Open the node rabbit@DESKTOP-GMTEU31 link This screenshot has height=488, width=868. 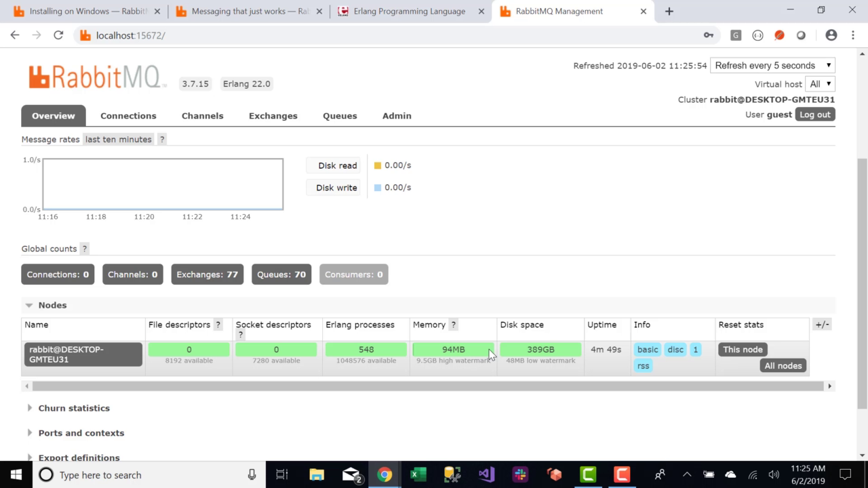tap(83, 354)
